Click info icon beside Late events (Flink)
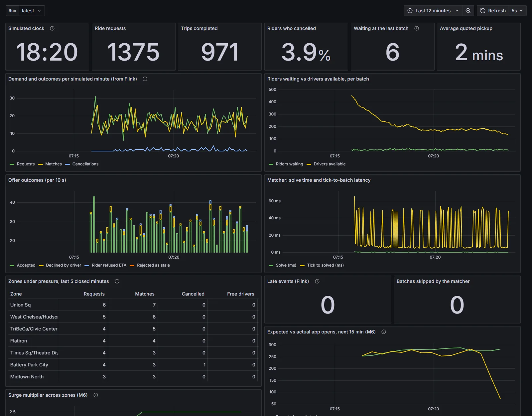 tap(317, 281)
